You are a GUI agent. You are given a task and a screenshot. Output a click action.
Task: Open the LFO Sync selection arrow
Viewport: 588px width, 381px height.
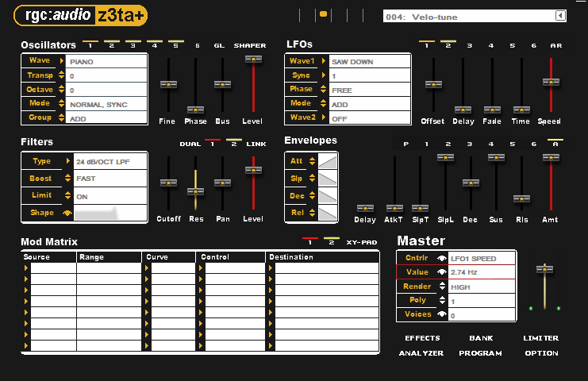click(x=323, y=75)
